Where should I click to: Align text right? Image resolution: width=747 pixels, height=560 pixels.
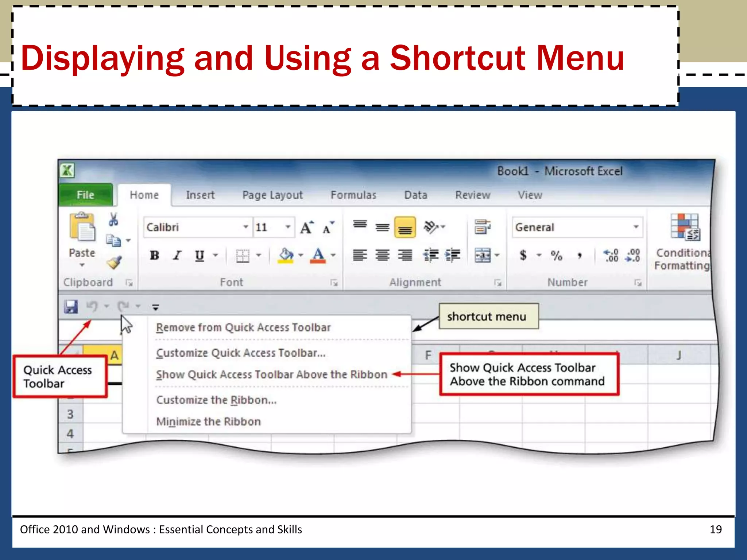point(405,255)
